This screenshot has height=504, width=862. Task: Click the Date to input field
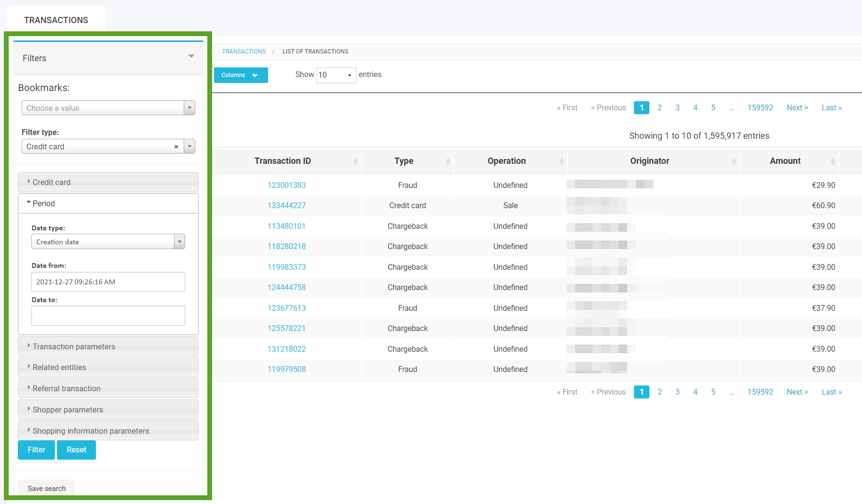[x=108, y=316]
